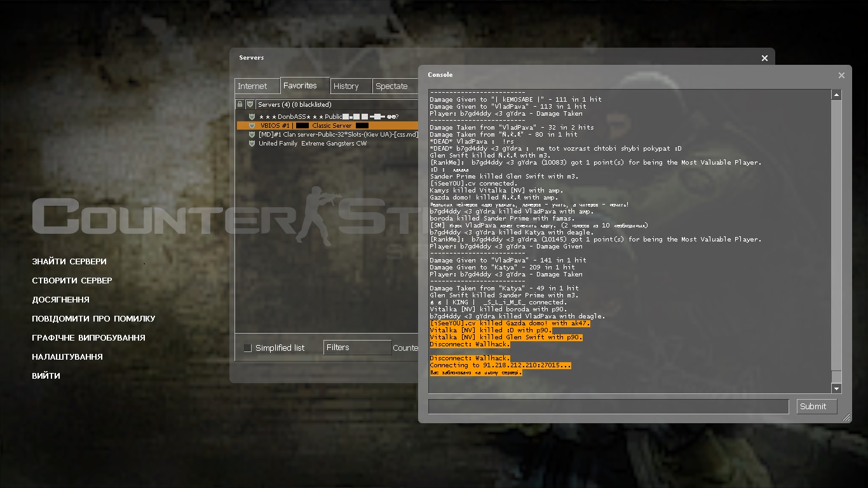Switch to the Internet tab
This screenshot has height=488, width=868.
[257, 86]
